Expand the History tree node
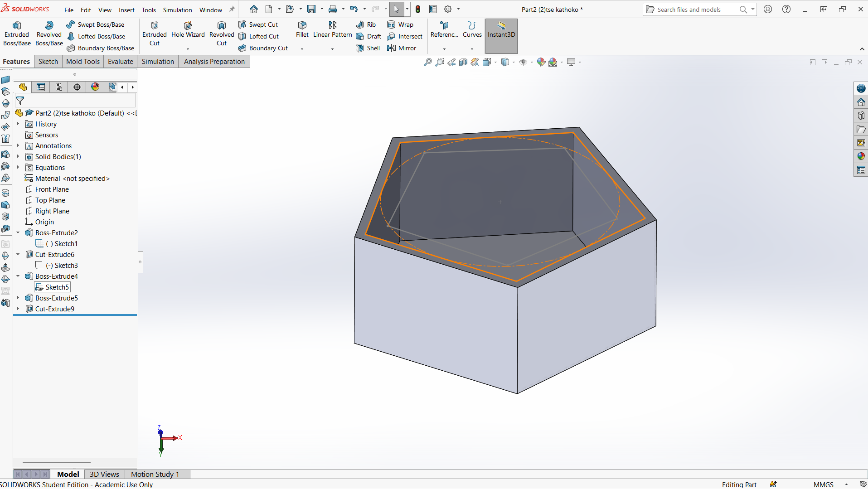 tap(18, 124)
